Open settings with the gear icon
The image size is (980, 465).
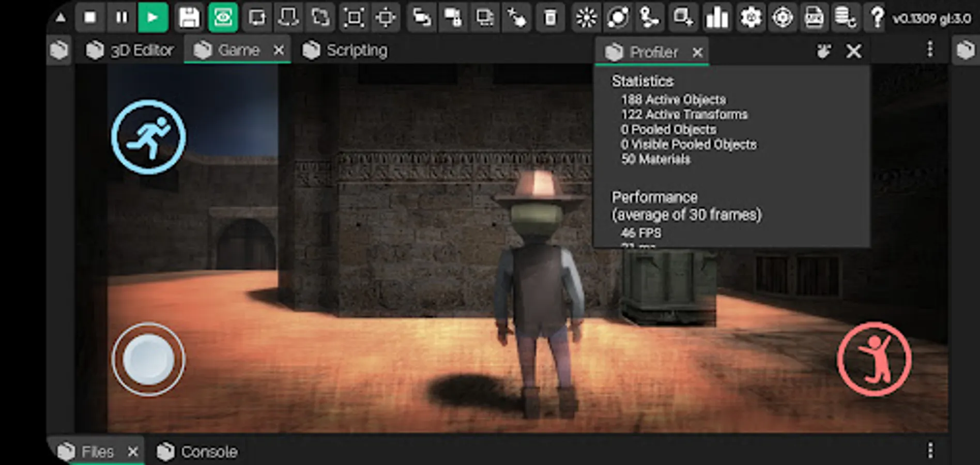pyautogui.click(x=751, y=18)
